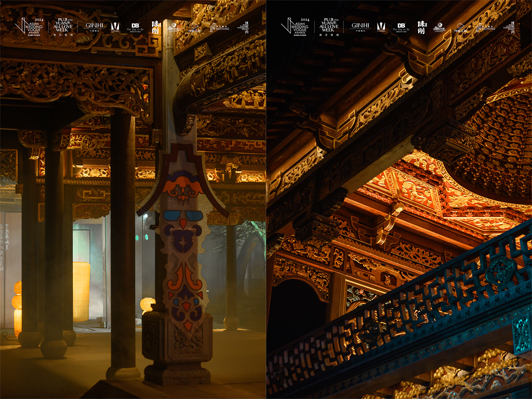Viewport: 532px width, 399px height.
Task: Click the tall glowing yellow lantern in the courtyard
Action: [81, 291]
